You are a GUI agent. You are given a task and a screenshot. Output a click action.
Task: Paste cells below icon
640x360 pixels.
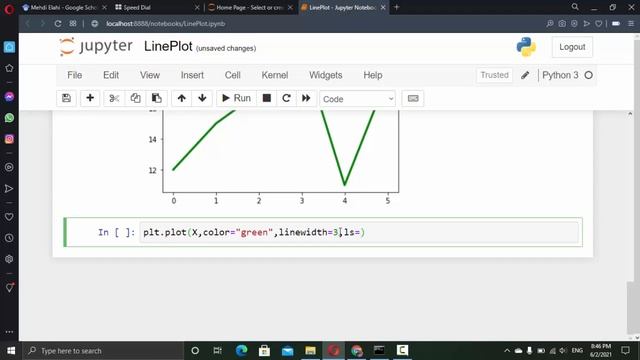pyautogui.click(x=156, y=98)
